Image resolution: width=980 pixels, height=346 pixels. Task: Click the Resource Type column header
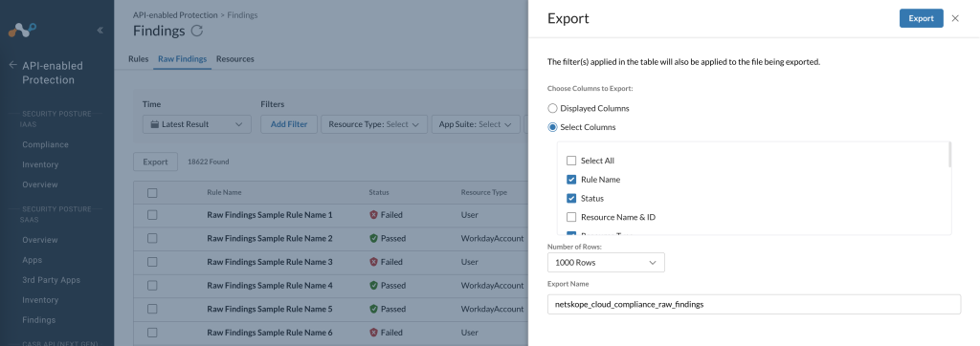[x=483, y=192]
